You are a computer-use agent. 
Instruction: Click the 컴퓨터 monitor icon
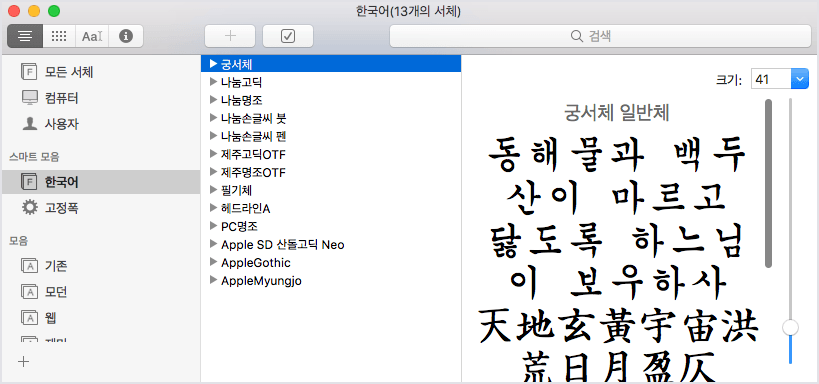(29, 98)
